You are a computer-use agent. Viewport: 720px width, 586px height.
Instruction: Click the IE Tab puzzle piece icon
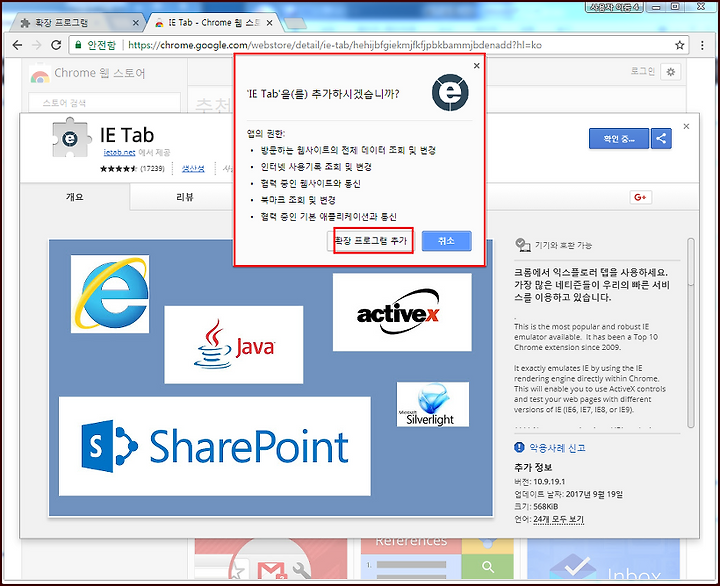[x=70, y=137]
